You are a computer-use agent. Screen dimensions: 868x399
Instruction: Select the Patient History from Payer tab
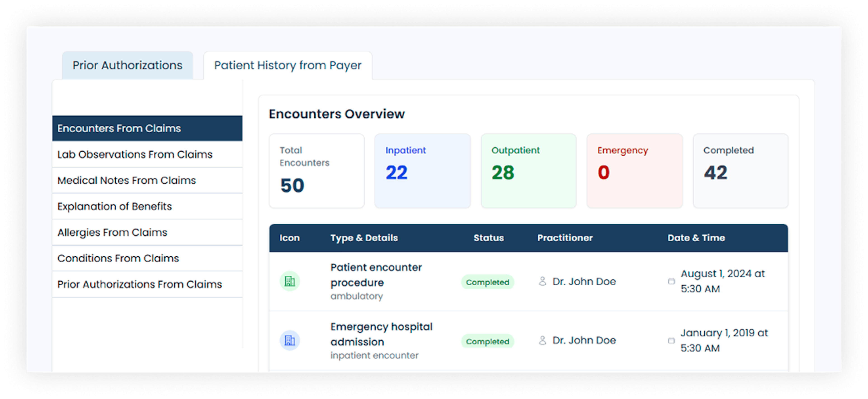coord(288,65)
